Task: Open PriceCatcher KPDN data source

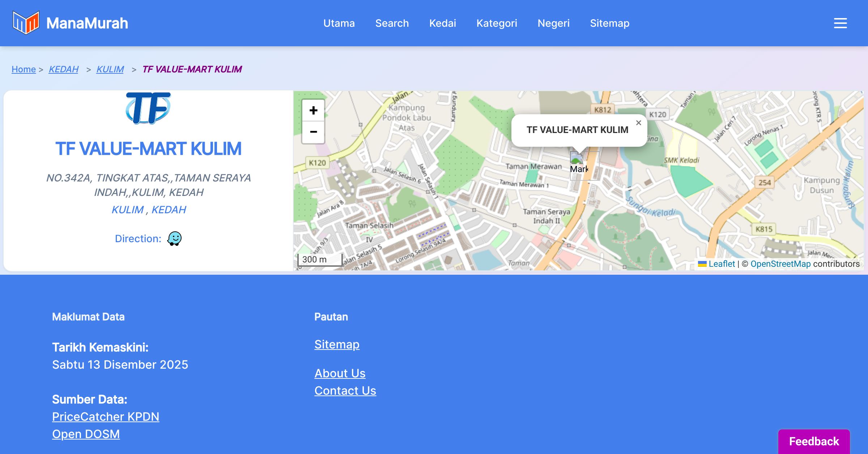Action: 105,417
